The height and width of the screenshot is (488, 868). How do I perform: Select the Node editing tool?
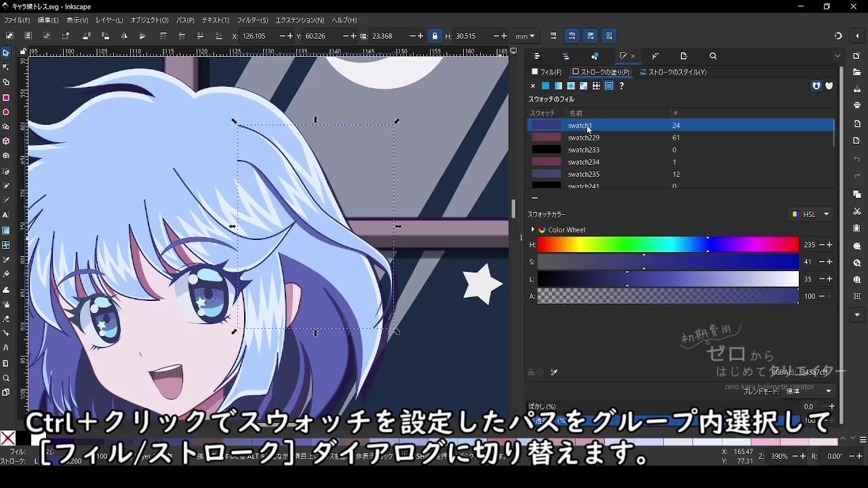6,68
